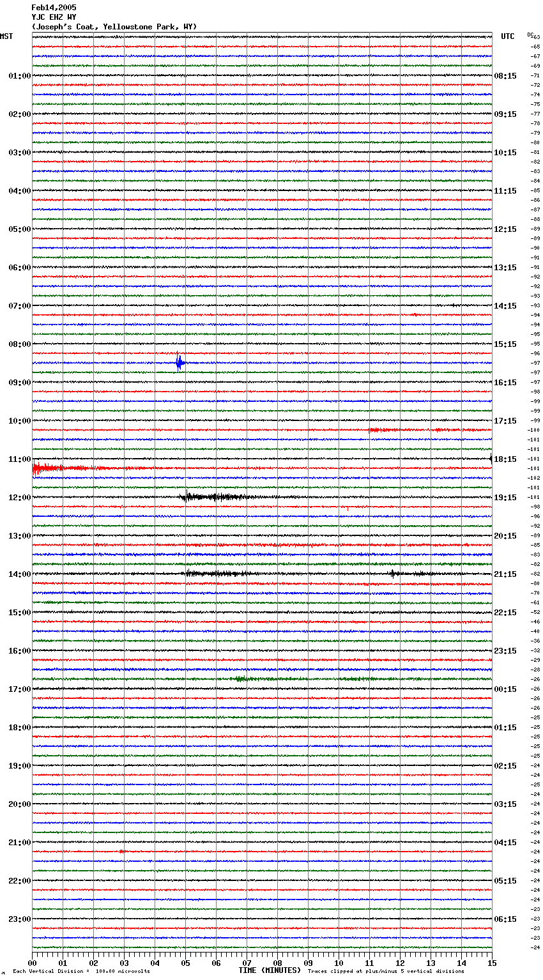Click the black event burst on the 12:00 trace
The height and width of the screenshot is (980, 543).
pyautogui.click(x=217, y=496)
